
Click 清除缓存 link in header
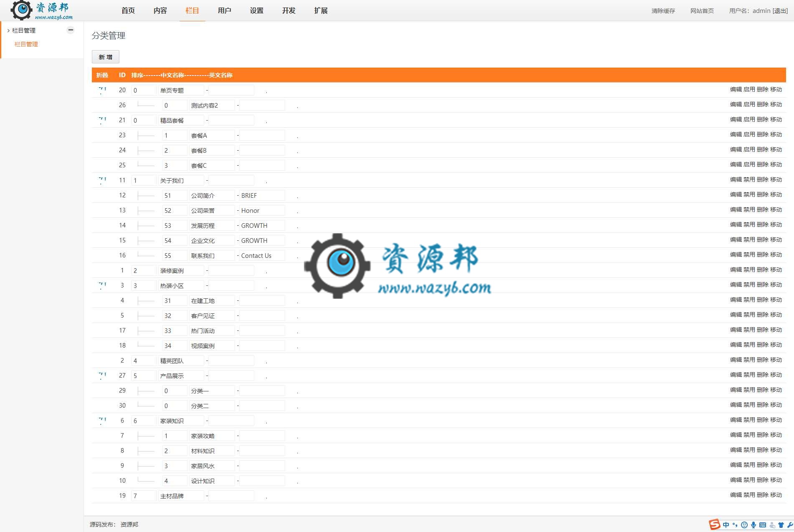point(663,11)
